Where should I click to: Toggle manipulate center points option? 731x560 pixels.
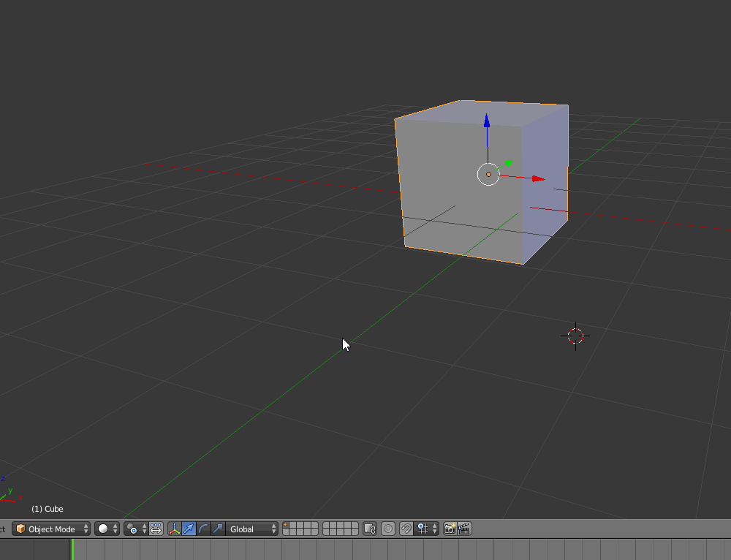(x=156, y=529)
